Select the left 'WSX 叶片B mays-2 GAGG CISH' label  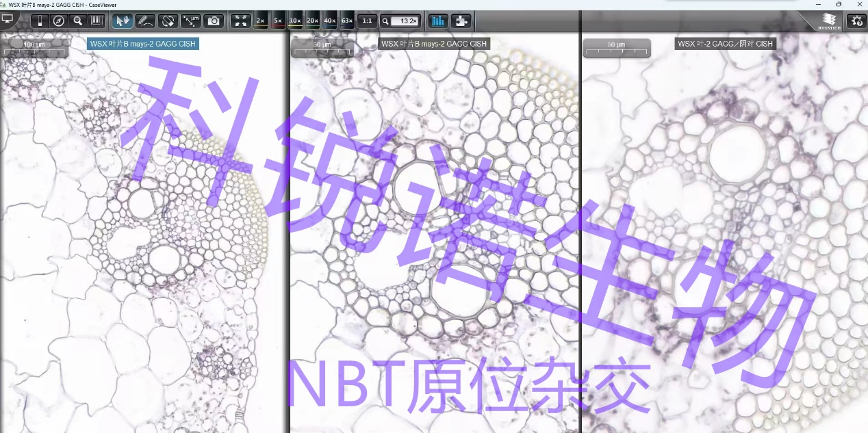click(x=143, y=44)
